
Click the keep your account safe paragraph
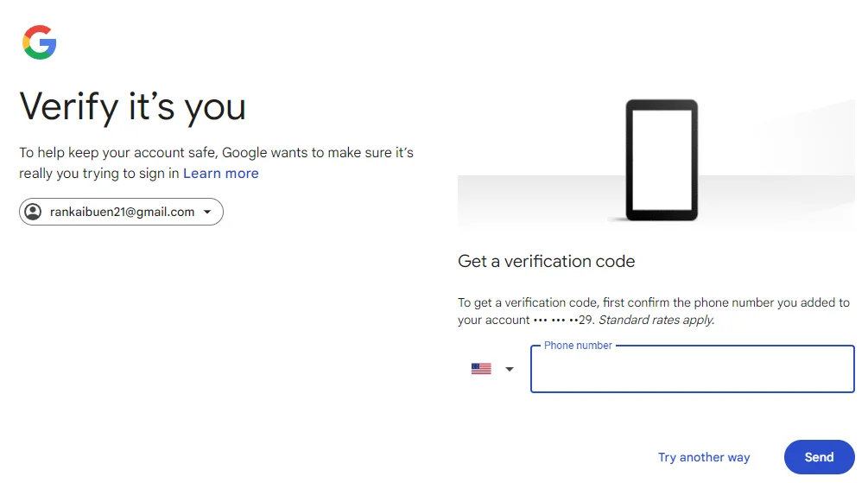[x=217, y=162]
